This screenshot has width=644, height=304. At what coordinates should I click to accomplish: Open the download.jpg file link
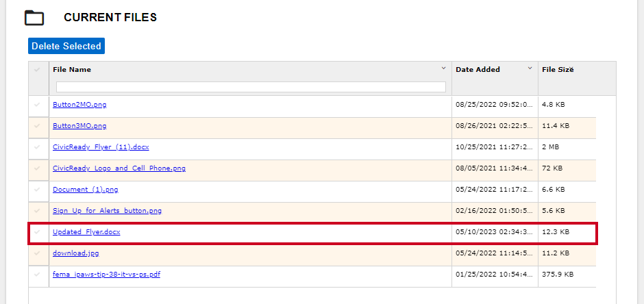75,253
